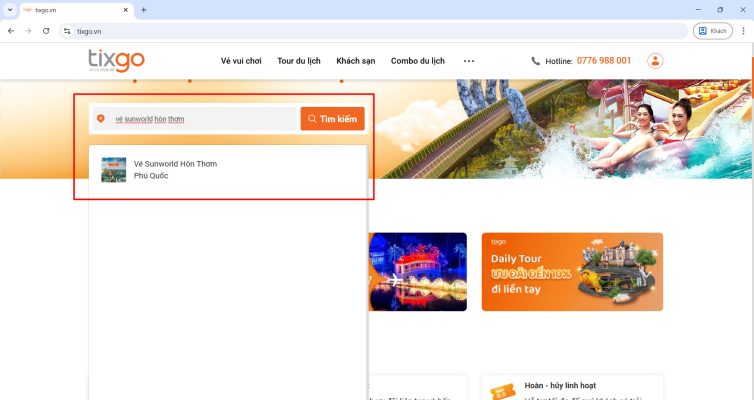
Task: Open the user account profile icon
Action: [655, 61]
